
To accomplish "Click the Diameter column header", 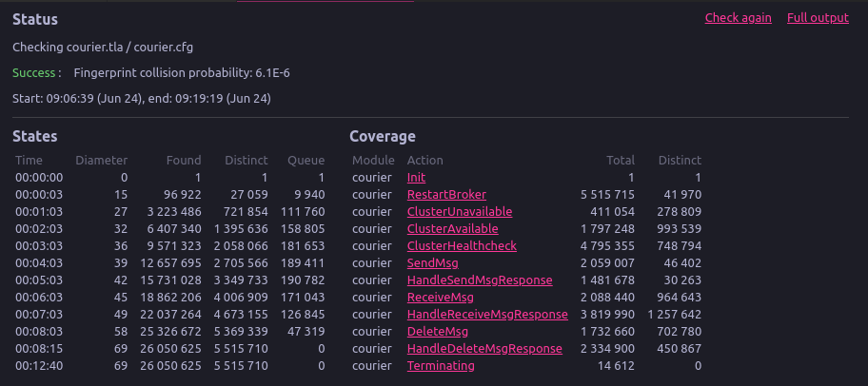I will click(x=101, y=161).
